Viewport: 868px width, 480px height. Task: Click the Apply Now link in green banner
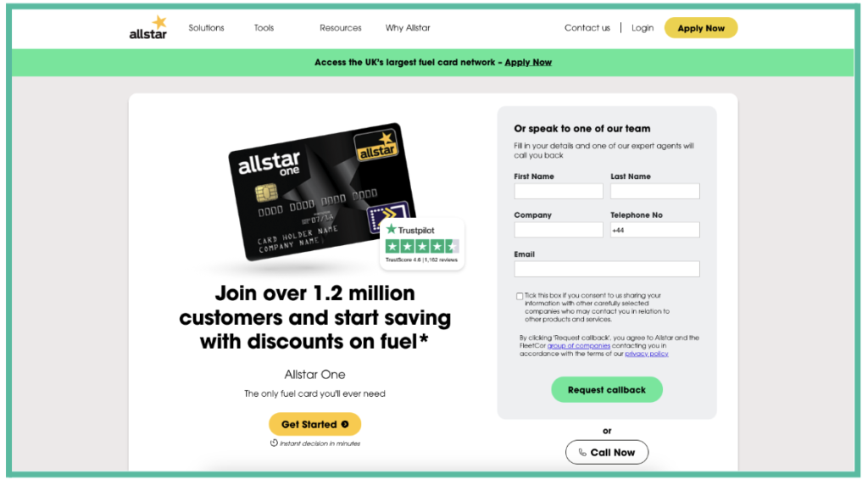pos(528,62)
